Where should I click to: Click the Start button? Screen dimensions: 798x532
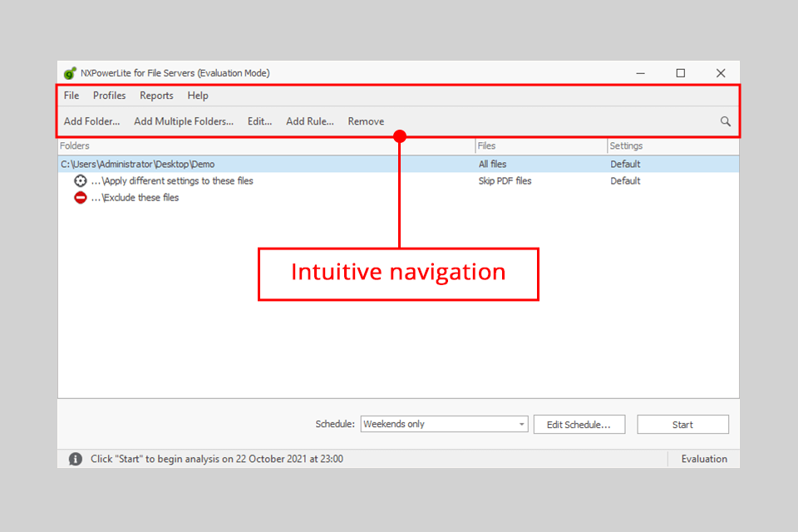point(683,425)
